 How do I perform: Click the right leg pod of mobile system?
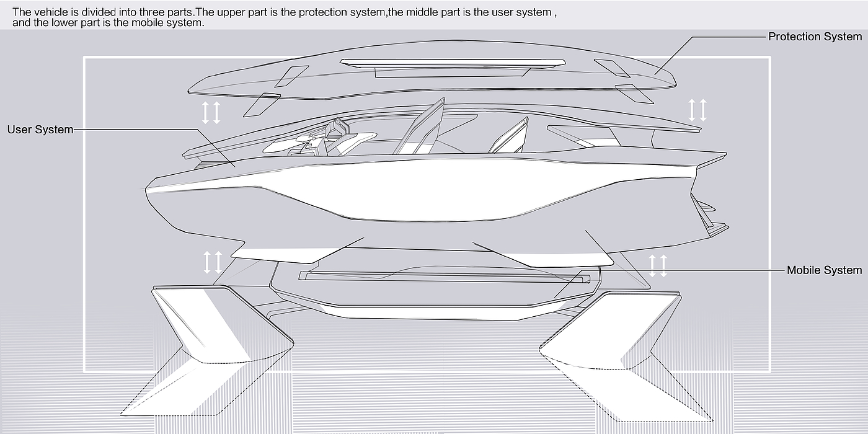(x=627, y=353)
